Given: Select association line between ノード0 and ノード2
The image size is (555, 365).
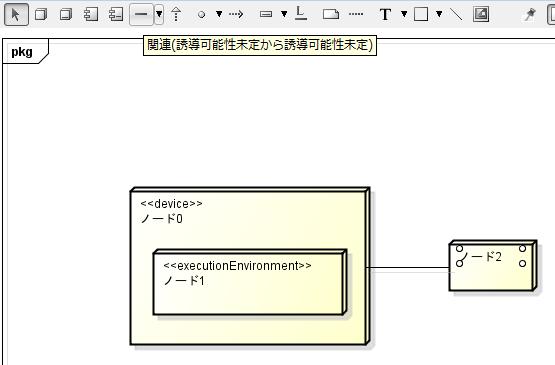Looking at the screenshot, I should point(410,268).
